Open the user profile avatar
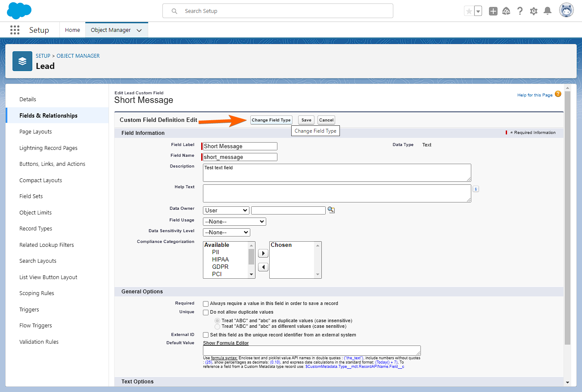The image size is (582, 392). pos(566,10)
